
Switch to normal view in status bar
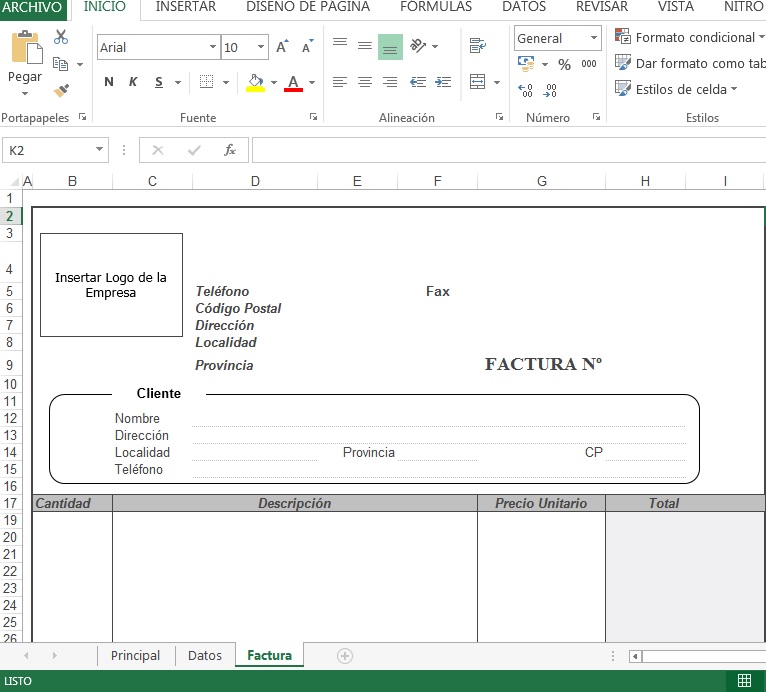pyautogui.click(x=745, y=680)
